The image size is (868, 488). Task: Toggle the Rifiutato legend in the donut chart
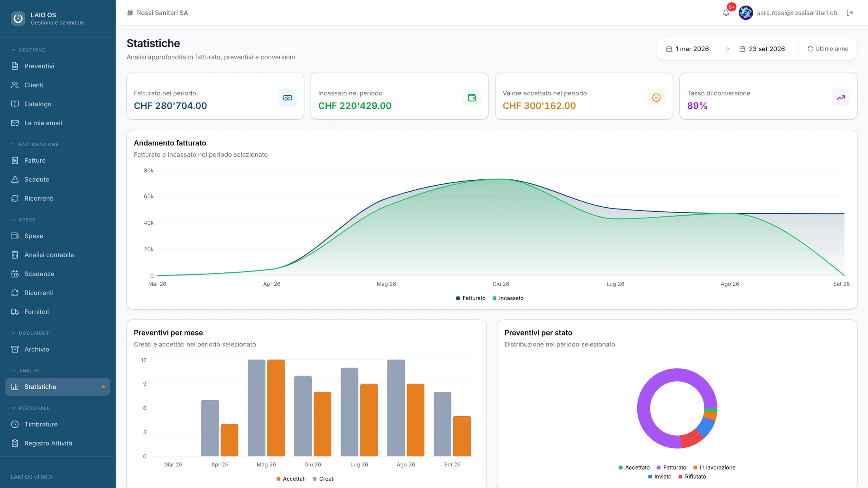692,477
